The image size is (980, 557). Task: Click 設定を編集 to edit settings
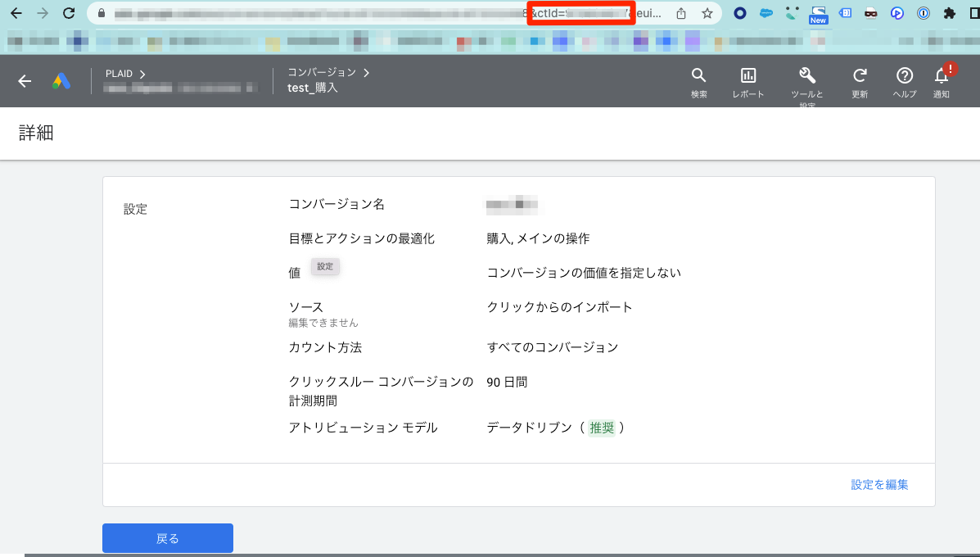tap(879, 484)
